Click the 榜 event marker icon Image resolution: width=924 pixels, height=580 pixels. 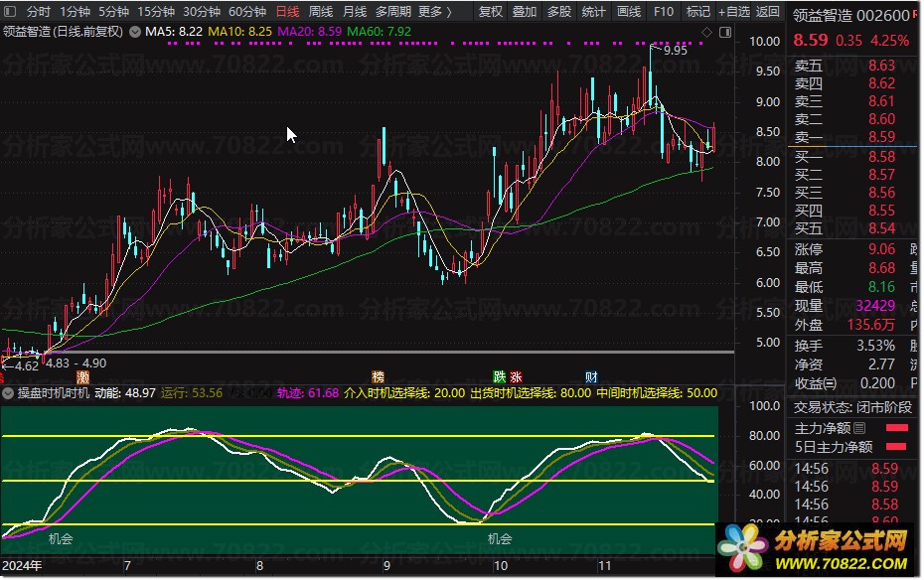tap(378, 376)
